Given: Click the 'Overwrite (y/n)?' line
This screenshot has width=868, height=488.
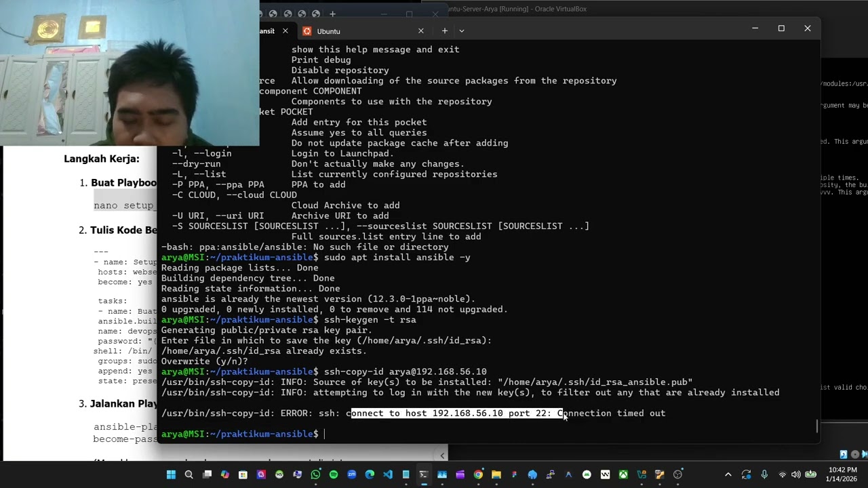Looking at the screenshot, I should click(x=204, y=361).
